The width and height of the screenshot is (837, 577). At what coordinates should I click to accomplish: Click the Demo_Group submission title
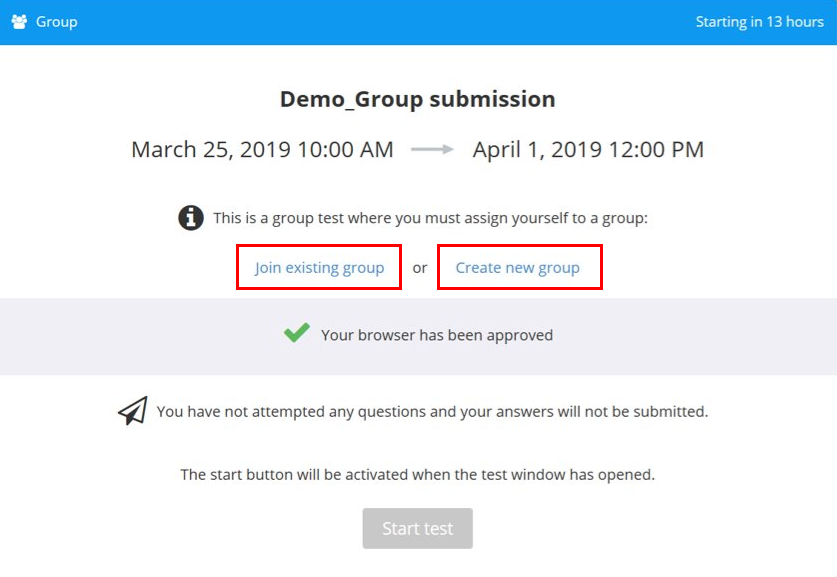point(417,100)
